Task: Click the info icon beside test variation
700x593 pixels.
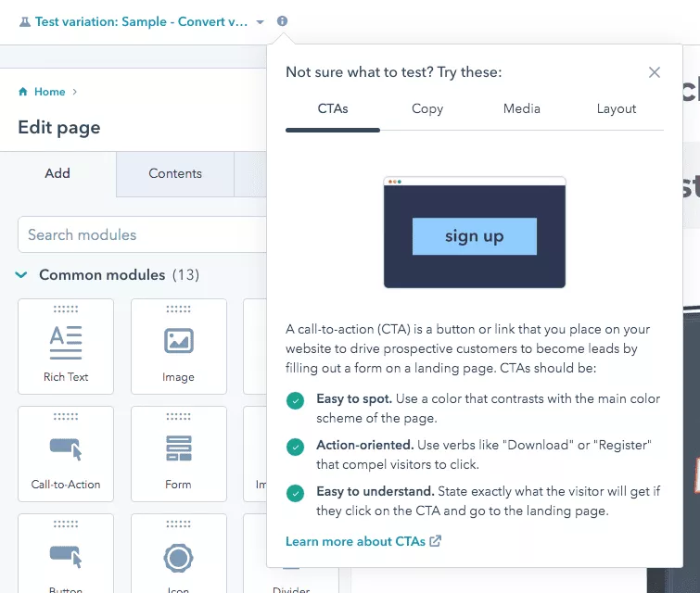Action: 283,21
